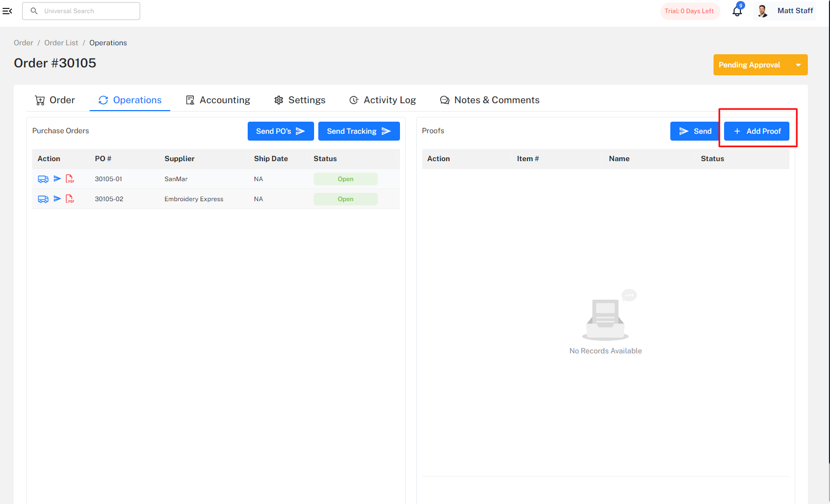Click the Order #30105 heading

tap(55, 63)
